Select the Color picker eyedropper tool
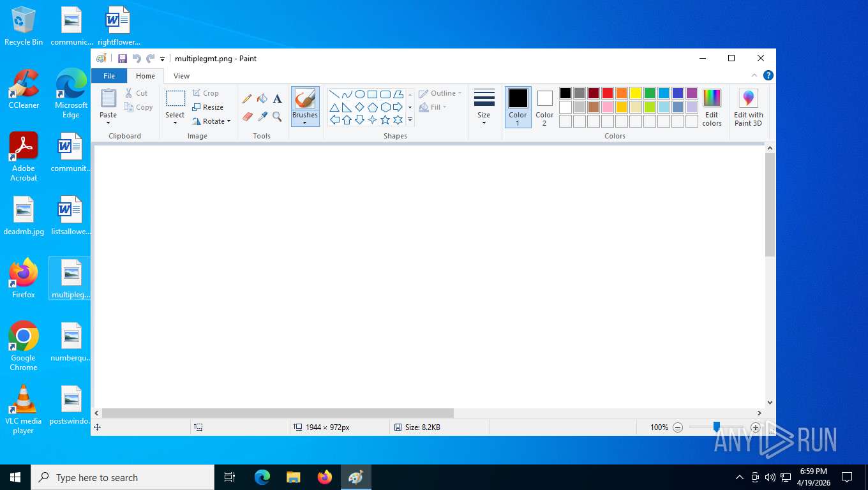The image size is (868, 490). [x=262, y=116]
